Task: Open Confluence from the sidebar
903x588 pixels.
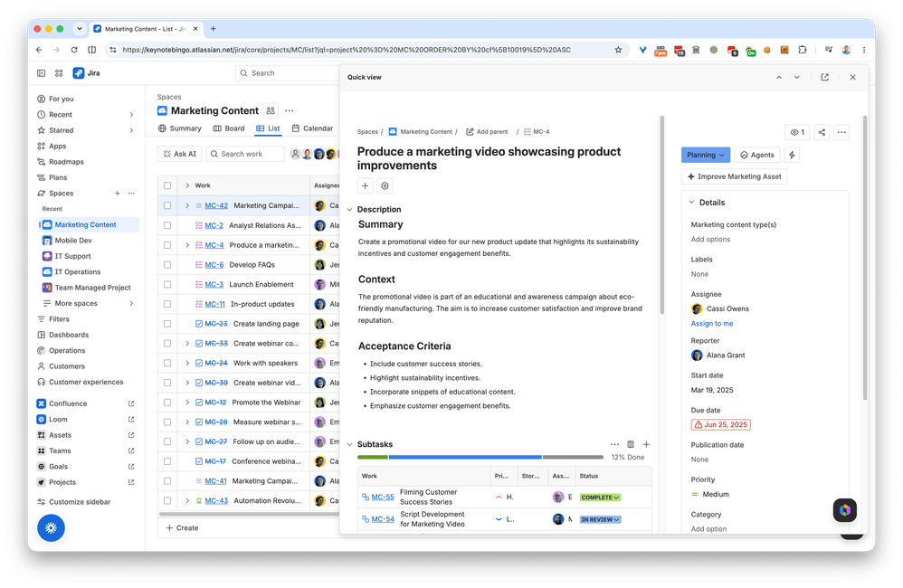Action: (x=68, y=403)
